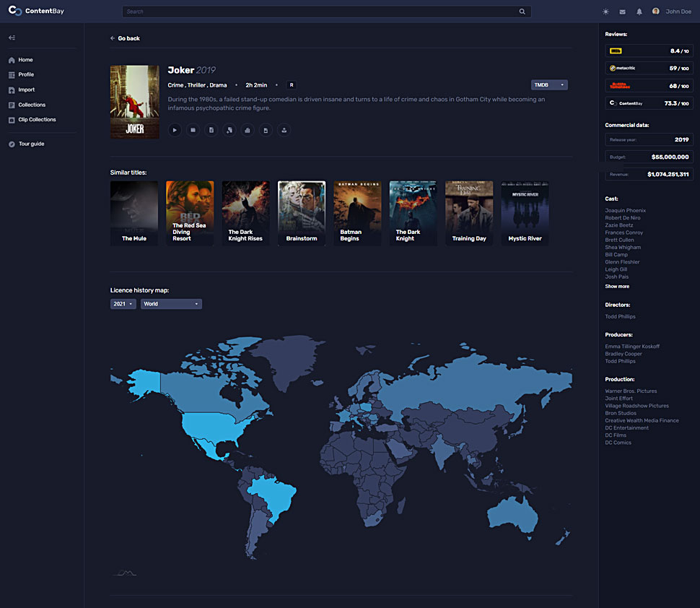This screenshot has width=700, height=608.
Task: Click Brazil on the licence map
Action: (x=274, y=496)
